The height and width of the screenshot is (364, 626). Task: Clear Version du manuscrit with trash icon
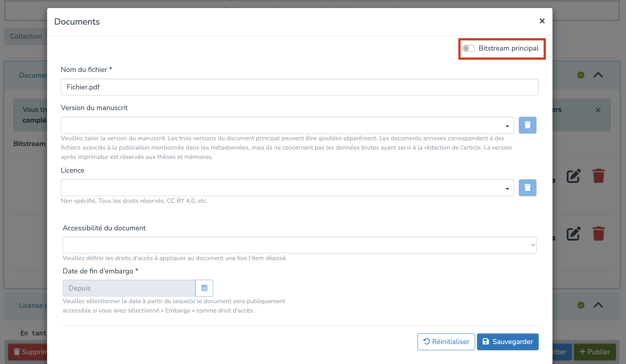point(527,125)
